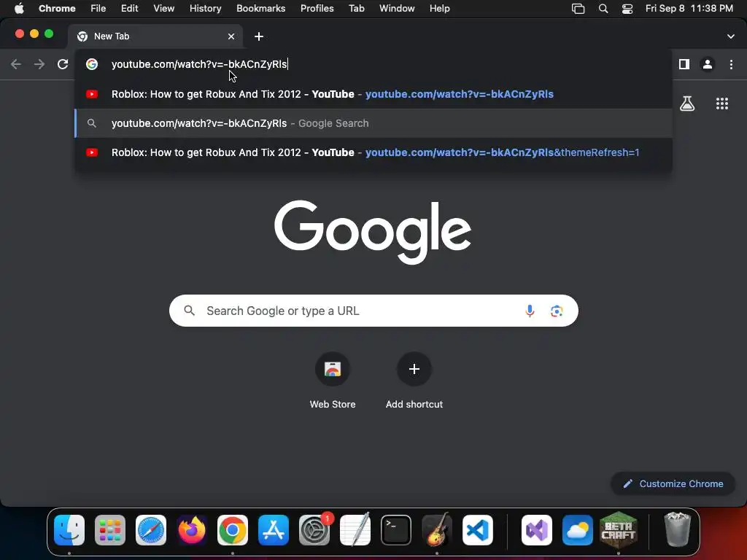Launch Betacraft from the dock
747x560 pixels.
[x=619, y=529]
